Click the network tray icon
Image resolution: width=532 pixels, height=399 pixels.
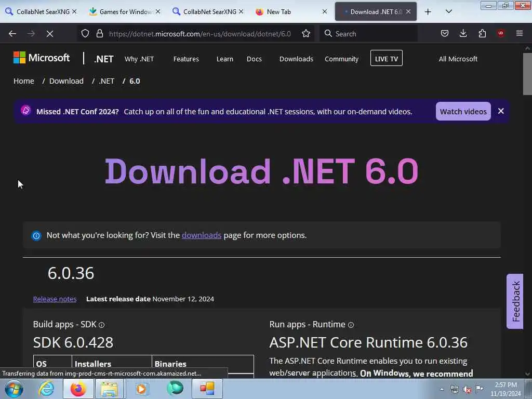454,390
